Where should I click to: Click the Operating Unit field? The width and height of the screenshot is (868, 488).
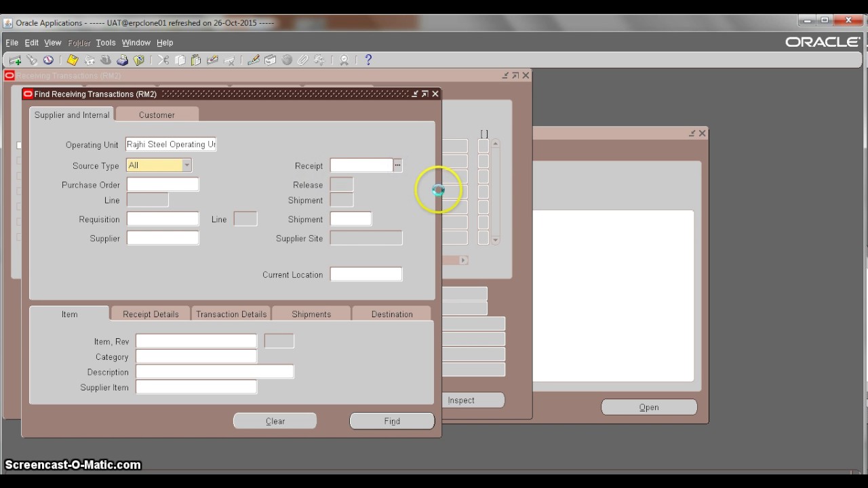click(171, 144)
